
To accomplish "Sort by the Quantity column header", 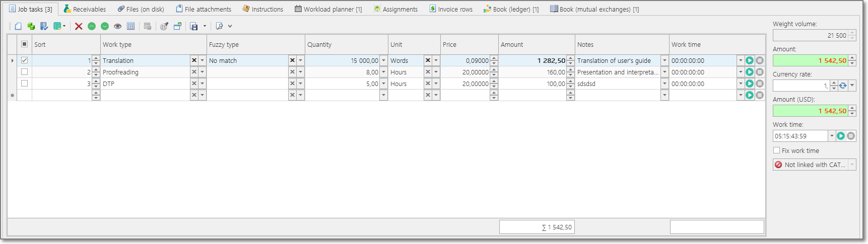I will [x=346, y=44].
